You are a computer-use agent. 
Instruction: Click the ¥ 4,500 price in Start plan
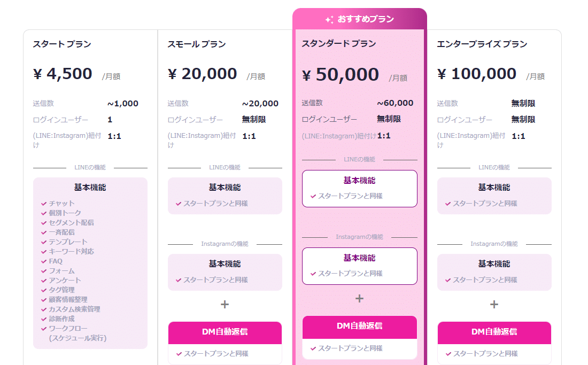(62, 74)
